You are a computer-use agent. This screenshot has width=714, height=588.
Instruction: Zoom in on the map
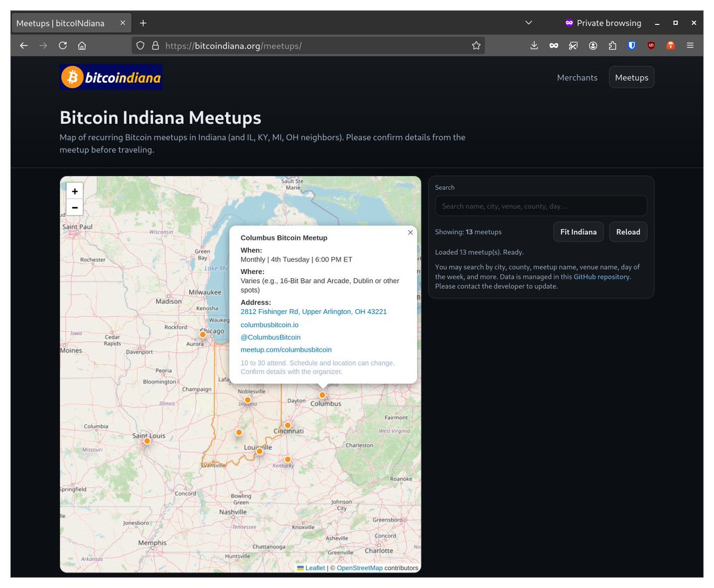(75, 191)
